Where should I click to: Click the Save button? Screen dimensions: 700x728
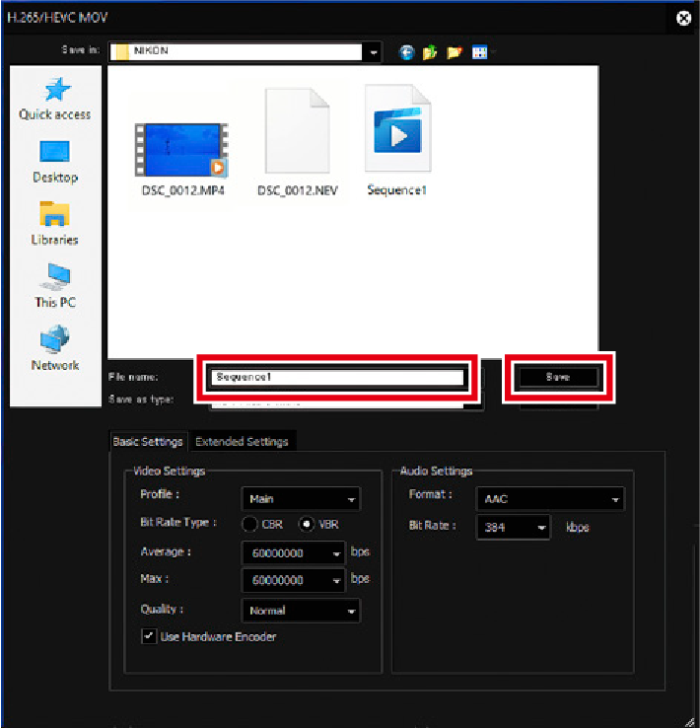click(558, 377)
